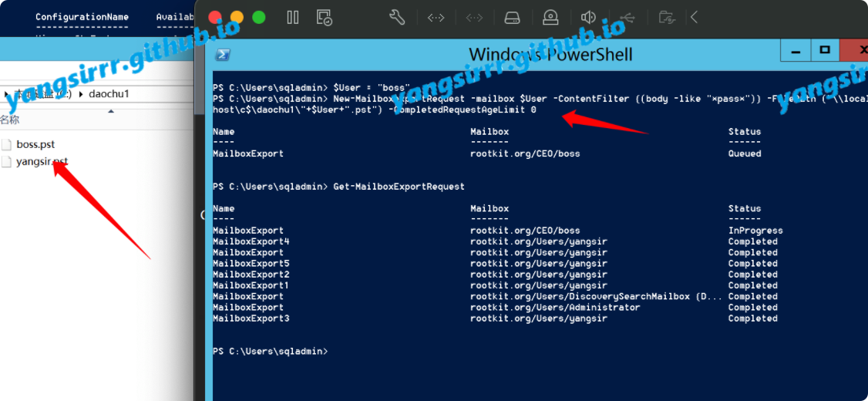
Task: Click the Windows PowerShell window title
Action: pyautogui.click(x=551, y=54)
